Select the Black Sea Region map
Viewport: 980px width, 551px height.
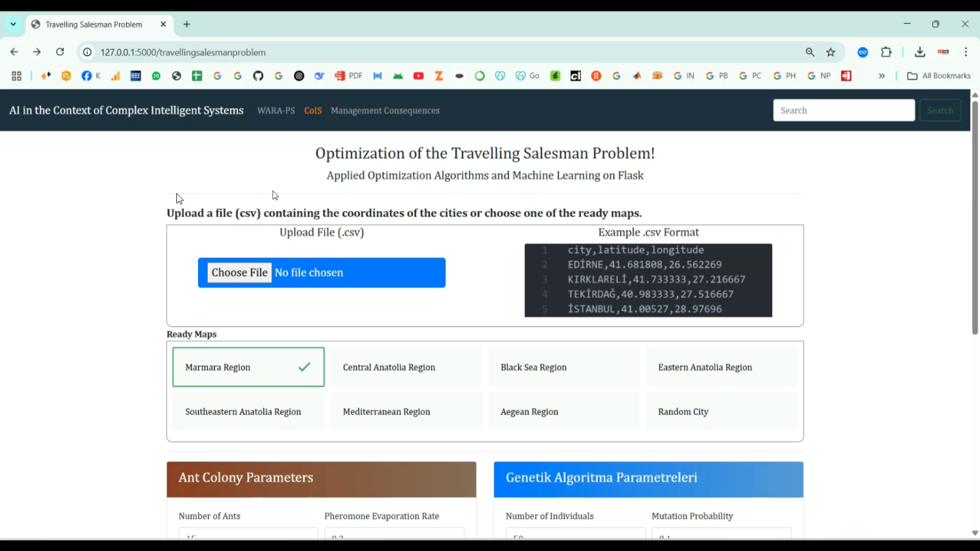(563, 367)
